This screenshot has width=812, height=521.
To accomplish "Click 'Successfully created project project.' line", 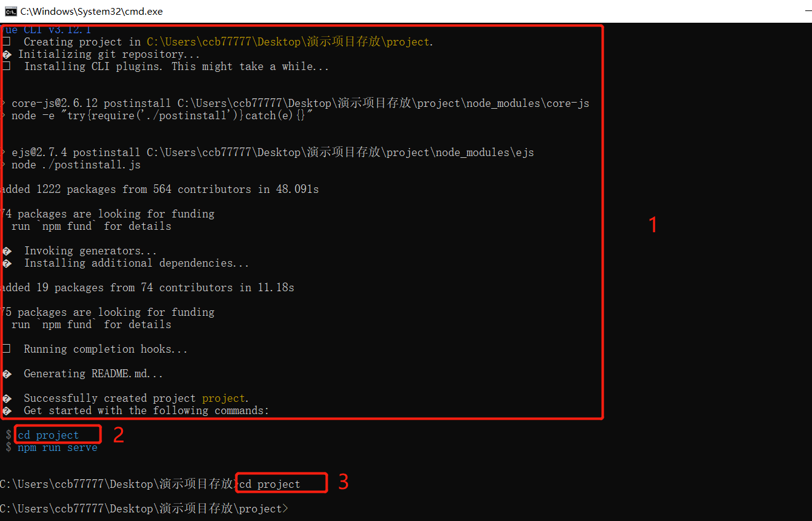I will pyautogui.click(x=126, y=398).
